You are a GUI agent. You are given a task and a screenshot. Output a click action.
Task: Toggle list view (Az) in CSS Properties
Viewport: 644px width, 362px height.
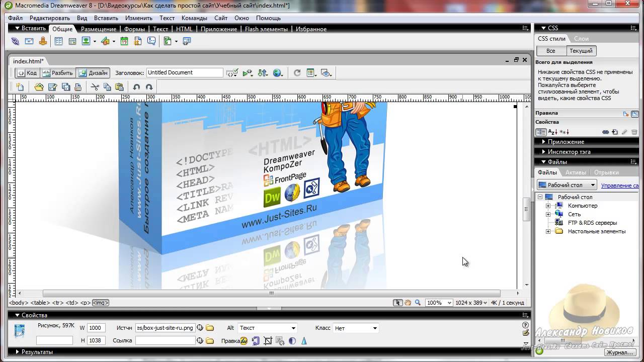[x=552, y=132]
